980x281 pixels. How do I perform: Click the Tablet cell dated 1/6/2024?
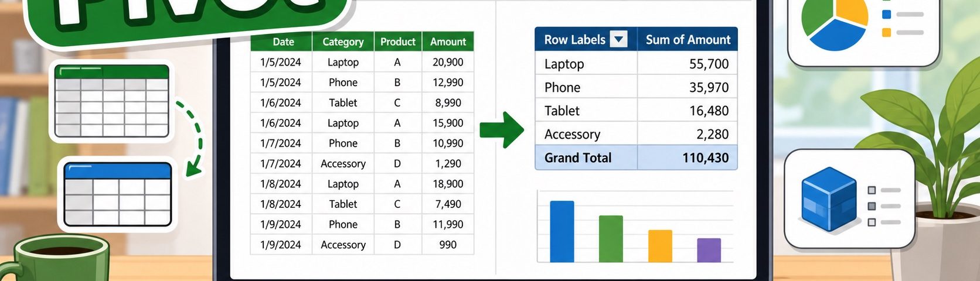point(343,102)
